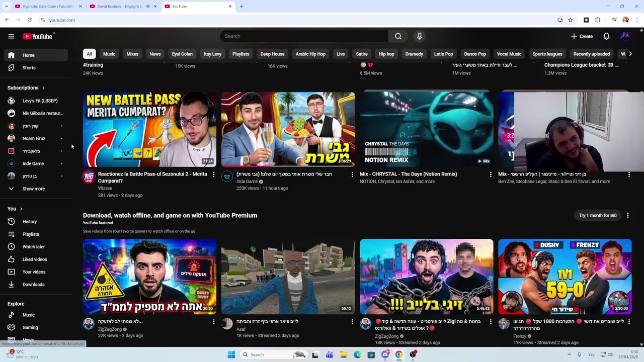Viewport: 644px width, 362px height.
Task: Select the Music filter chip
Action: point(109,54)
